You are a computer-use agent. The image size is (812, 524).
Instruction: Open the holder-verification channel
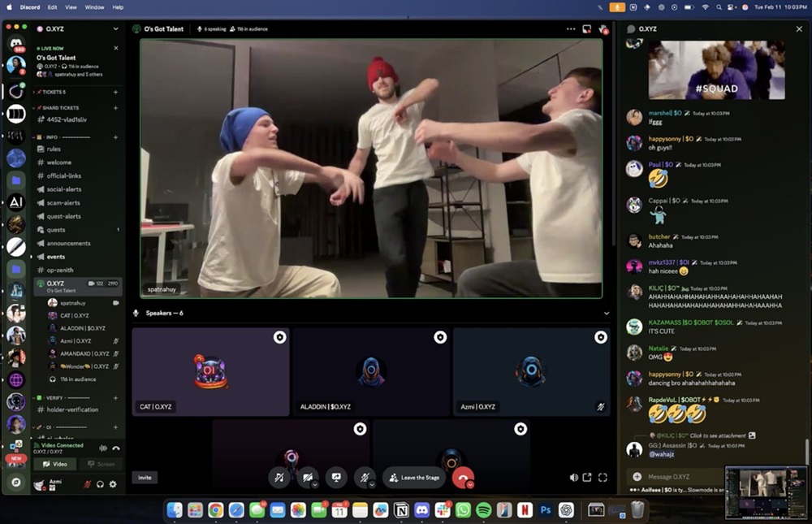pos(72,409)
